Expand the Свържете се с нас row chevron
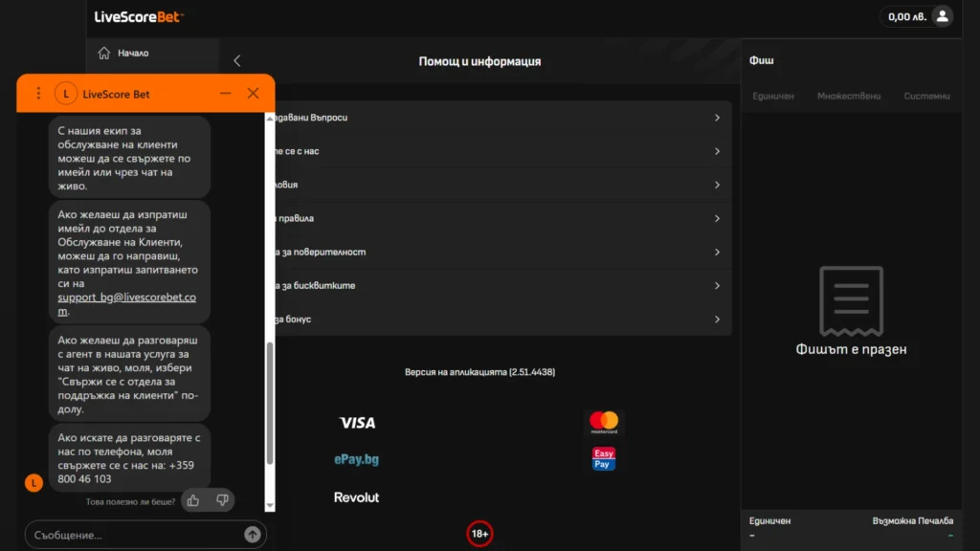Screen dimensions: 980x551 pyautogui.click(x=717, y=151)
